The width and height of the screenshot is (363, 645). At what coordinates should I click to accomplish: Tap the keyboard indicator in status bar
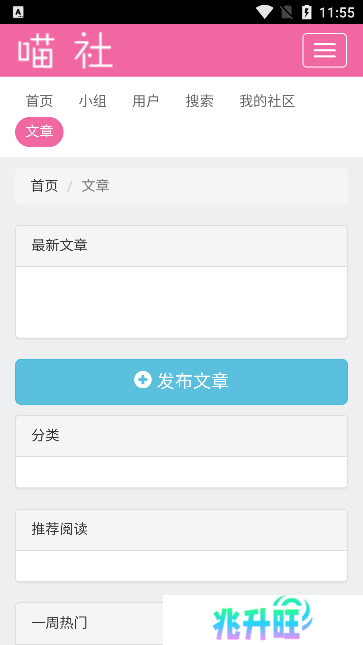click(x=18, y=12)
